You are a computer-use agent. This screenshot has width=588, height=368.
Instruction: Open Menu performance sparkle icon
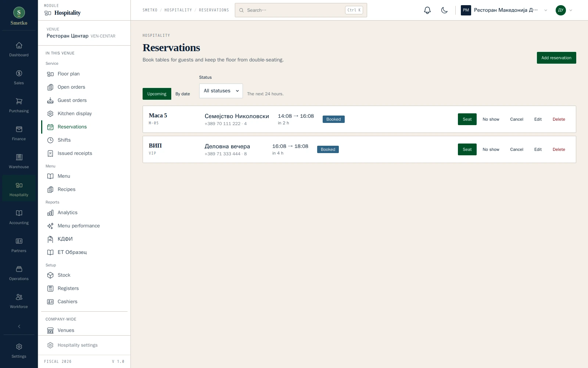click(x=50, y=226)
